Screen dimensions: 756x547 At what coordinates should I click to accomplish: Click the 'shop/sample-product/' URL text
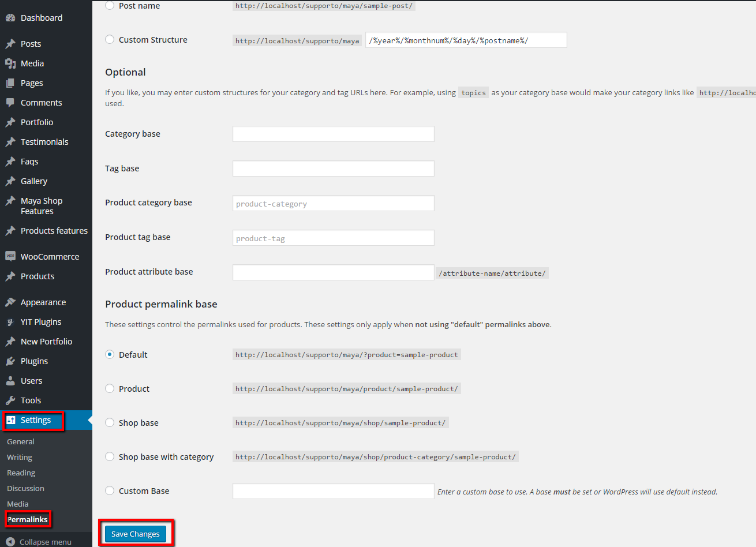[x=340, y=422]
